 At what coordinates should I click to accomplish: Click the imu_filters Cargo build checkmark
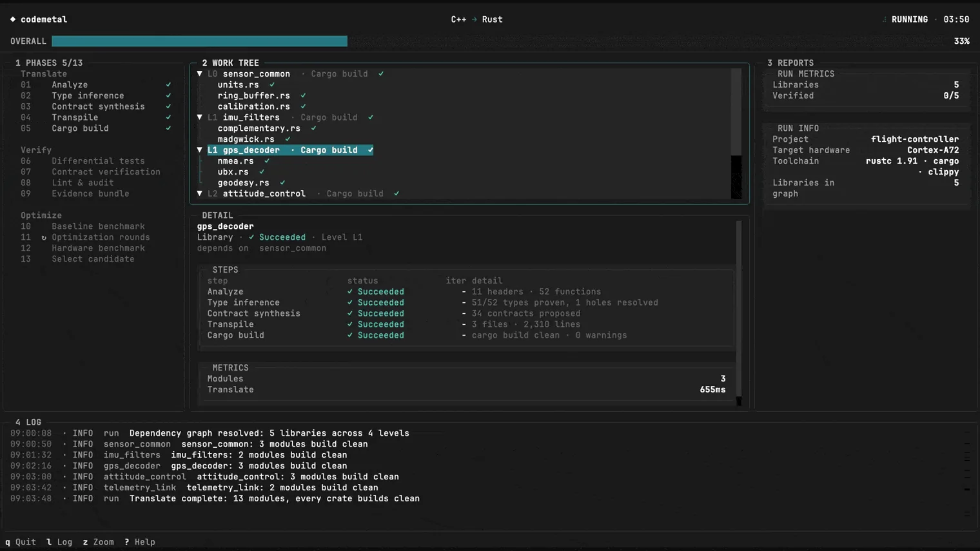coord(371,118)
